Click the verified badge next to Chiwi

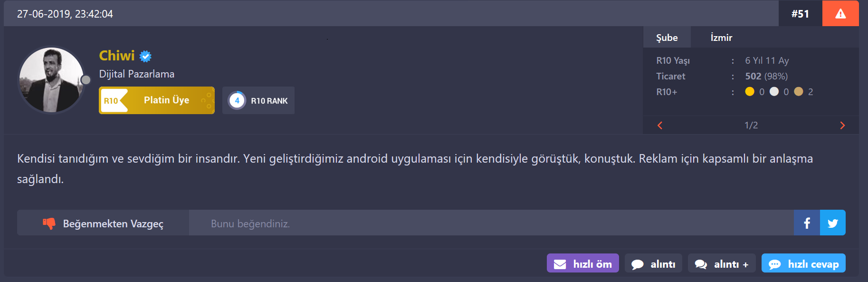(145, 56)
